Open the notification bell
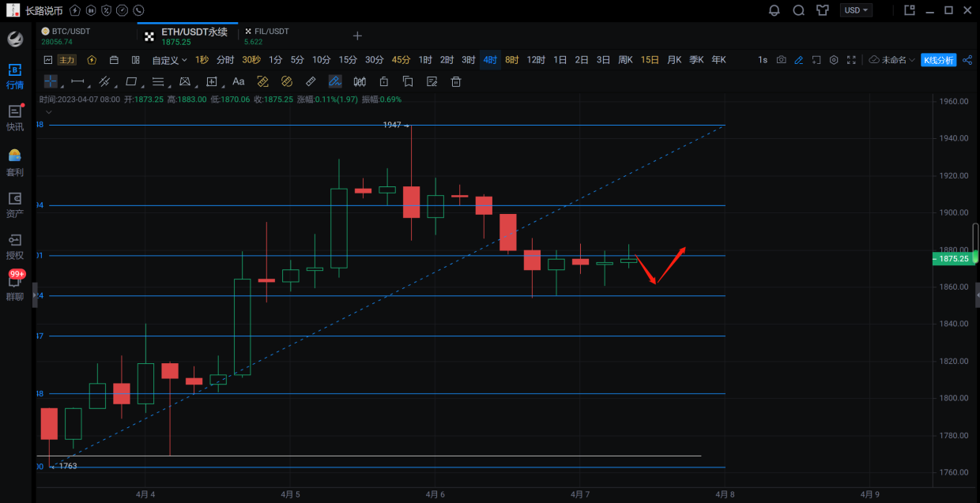The height and width of the screenshot is (503, 980). point(774,10)
